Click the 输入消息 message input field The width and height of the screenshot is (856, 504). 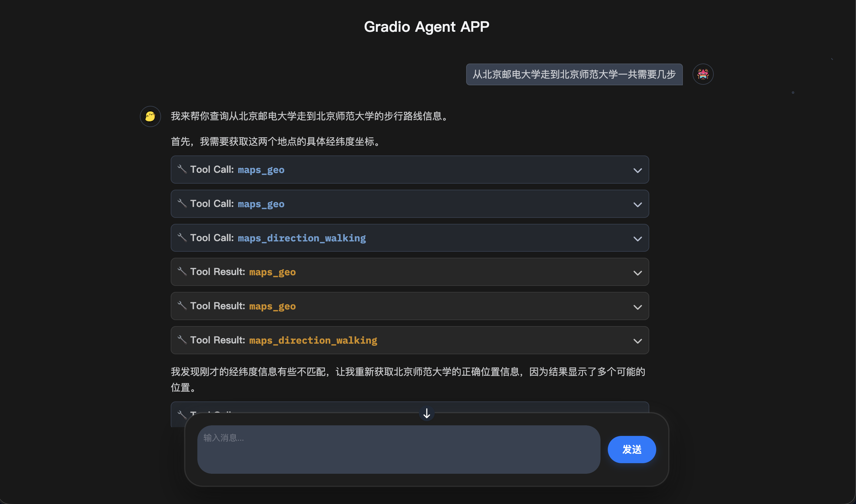point(398,449)
